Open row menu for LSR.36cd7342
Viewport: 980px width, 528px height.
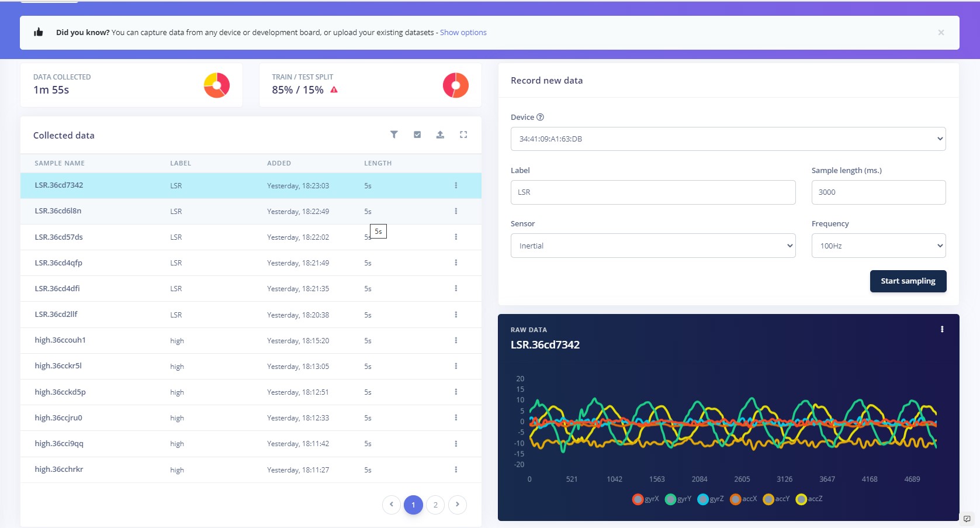[x=456, y=185]
